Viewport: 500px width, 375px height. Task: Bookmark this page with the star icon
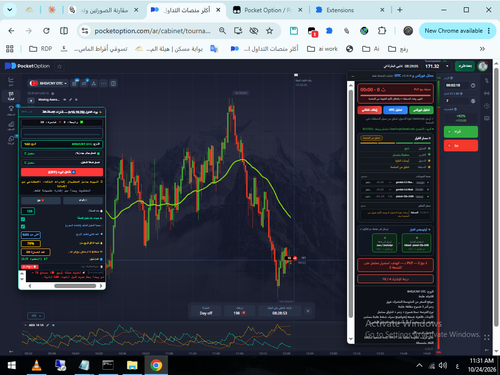point(269,31)
